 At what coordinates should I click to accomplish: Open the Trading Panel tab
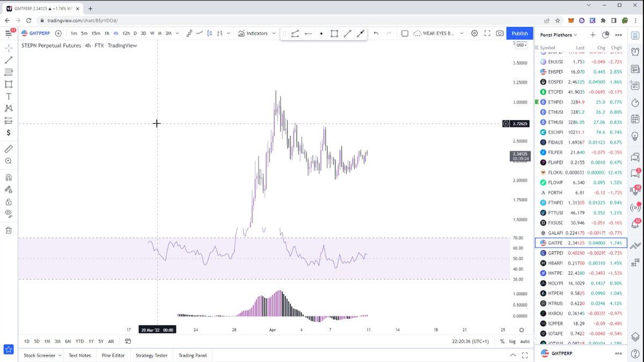pos(193,355)
